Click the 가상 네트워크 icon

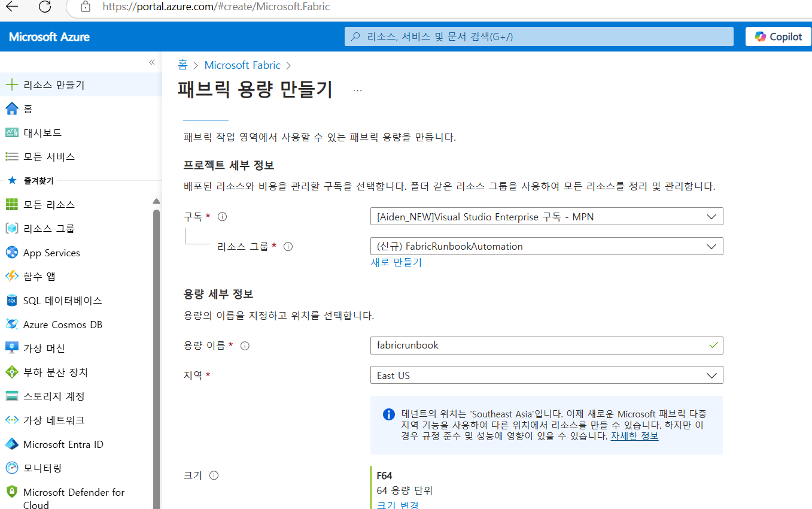pos(11,420)
